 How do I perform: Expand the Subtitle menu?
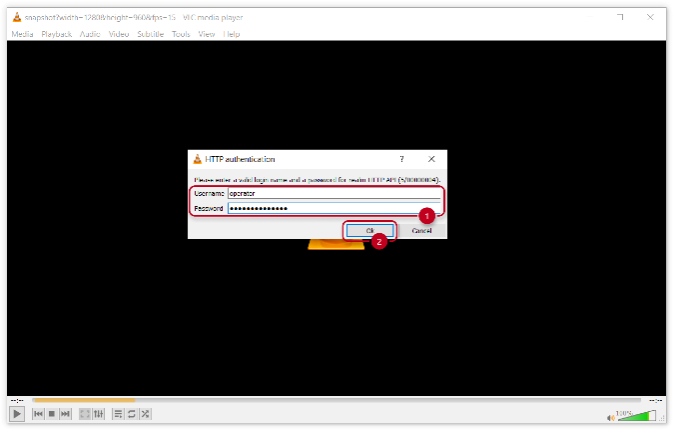pos(150,34)
